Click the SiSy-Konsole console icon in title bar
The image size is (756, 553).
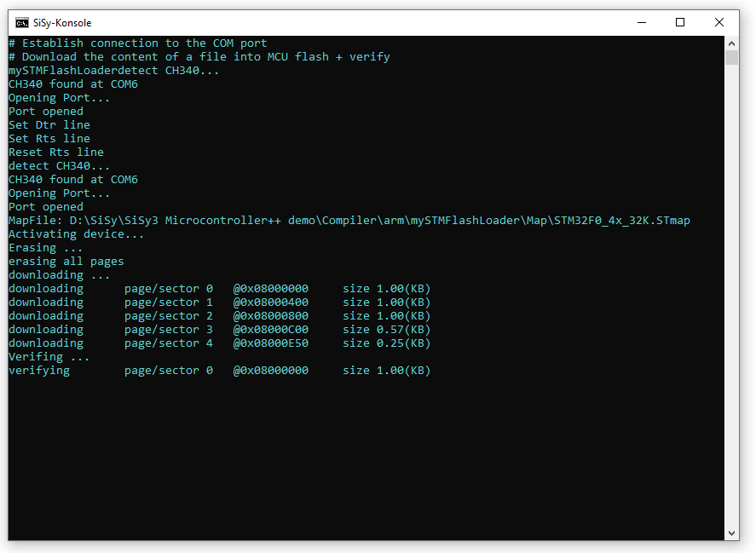pos(21,23)
